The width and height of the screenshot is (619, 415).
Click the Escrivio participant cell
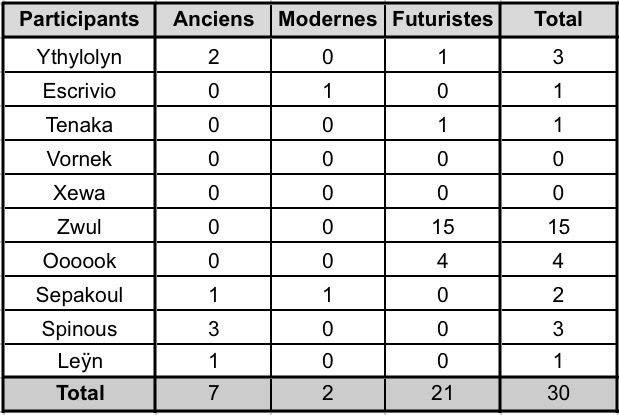80,91
